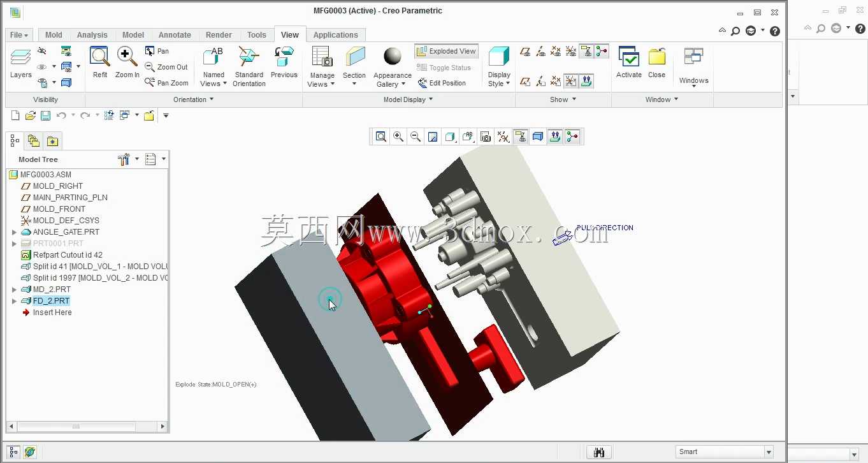The height and width of the screenshot is (463, 868).
Task: Expand the ANGLE_GATE.PRT tree node
Action: (x=15, y=232)
